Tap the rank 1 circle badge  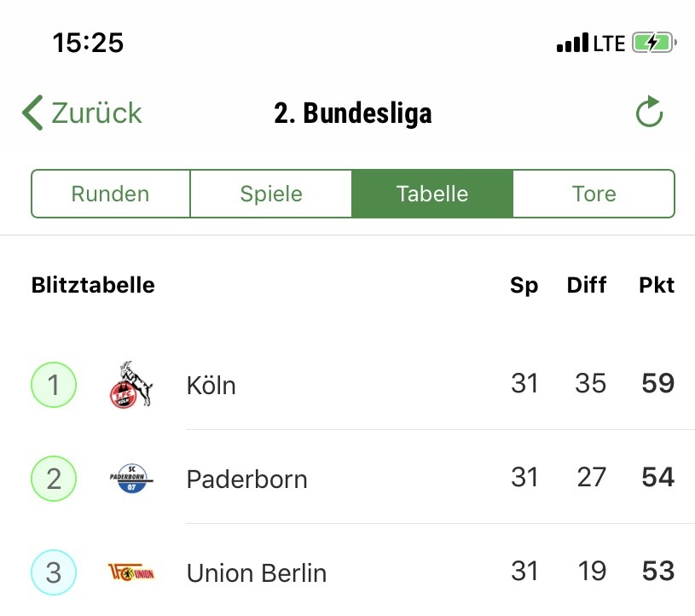[54, 385]
